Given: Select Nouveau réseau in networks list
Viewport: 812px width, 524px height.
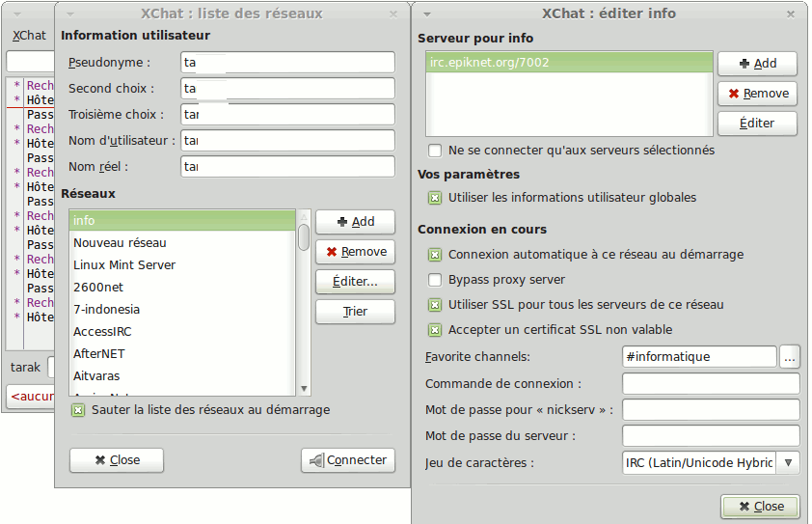Looking at the screenshot, I should tap(182, 242).
